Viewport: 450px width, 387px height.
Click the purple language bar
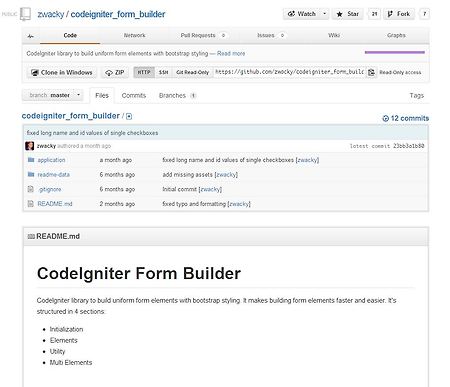395,52
